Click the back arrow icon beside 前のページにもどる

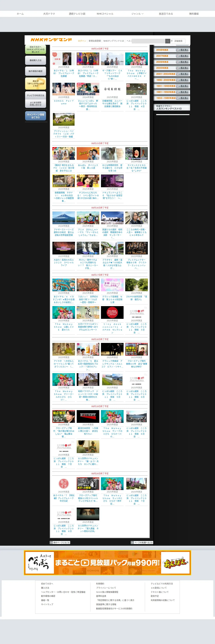click(x=51, y=543)
